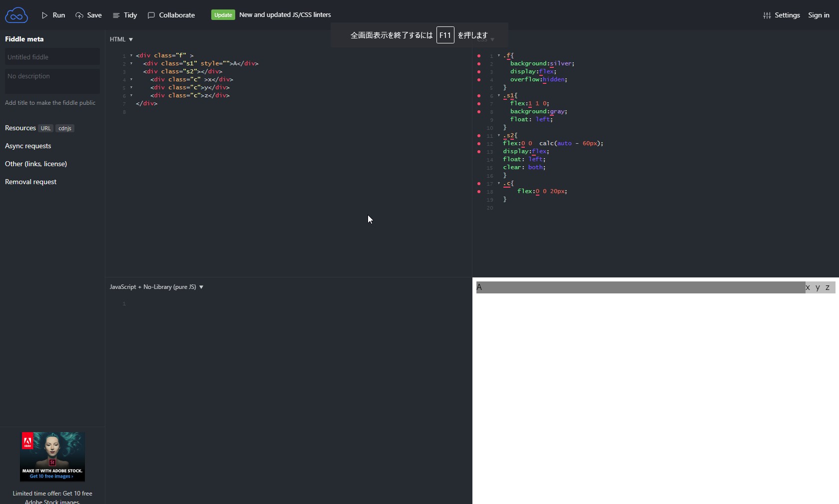This screenshot has height=504, width=839.
Task: Click lint marker on CSS line 8
Action: [x=479, y=112]
